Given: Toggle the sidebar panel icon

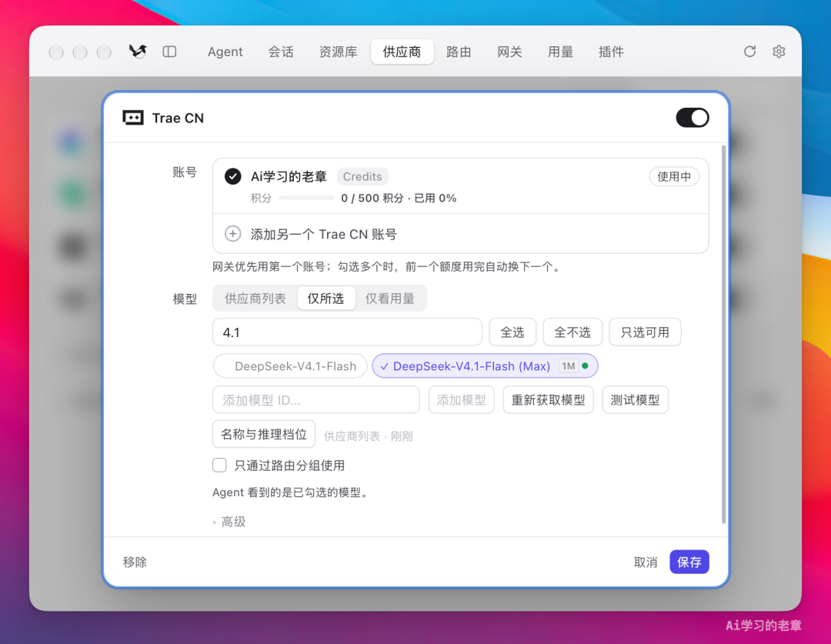Looking at the screenshot, I should pyautogui.click(x=169, y=52).
